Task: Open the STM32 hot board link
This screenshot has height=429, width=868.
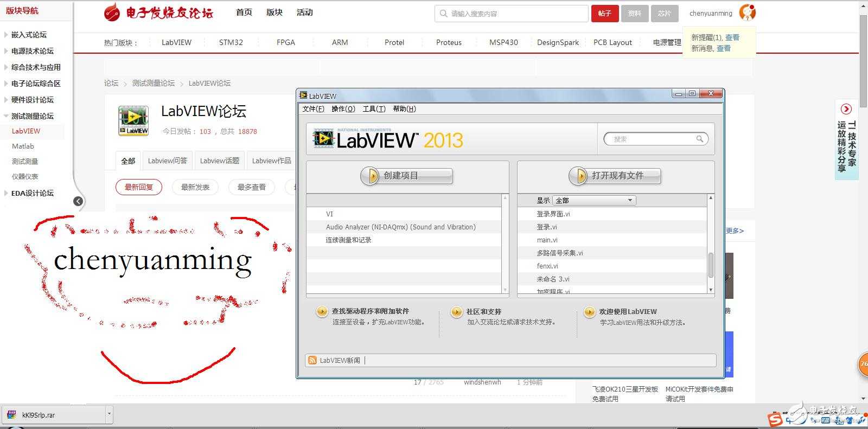Action: [x=231, y=42]
